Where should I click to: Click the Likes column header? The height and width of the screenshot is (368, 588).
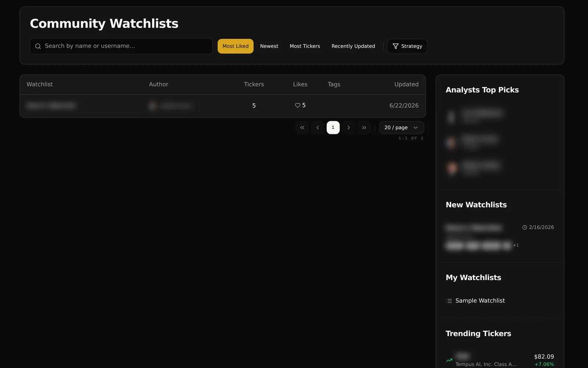pos(300,84)
